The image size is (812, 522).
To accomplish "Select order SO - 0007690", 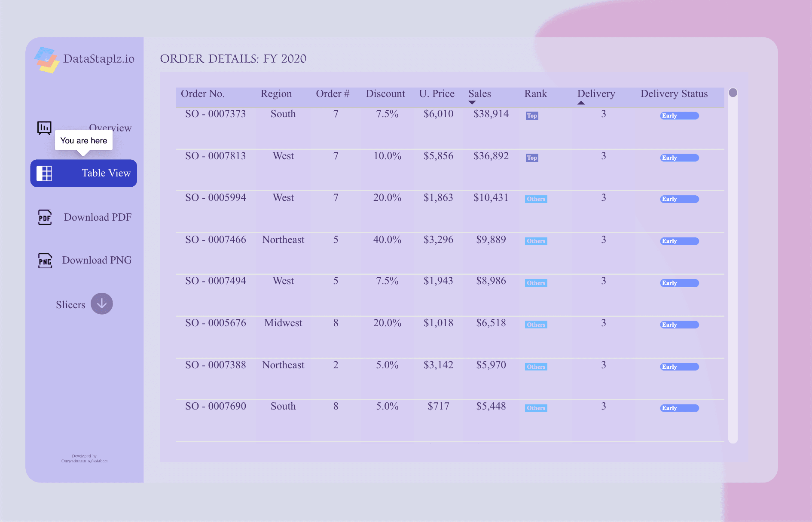I will 215,406.
